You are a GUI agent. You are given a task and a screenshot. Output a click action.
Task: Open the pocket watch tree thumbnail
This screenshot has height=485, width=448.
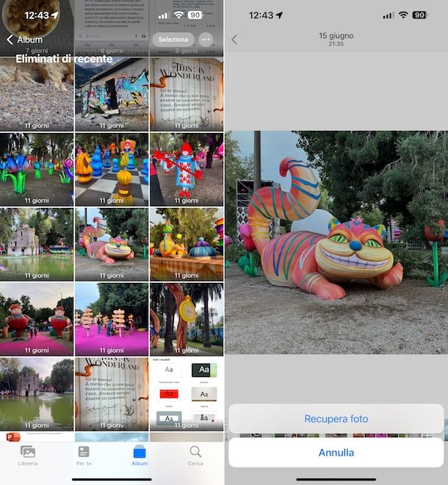(187, 319)
